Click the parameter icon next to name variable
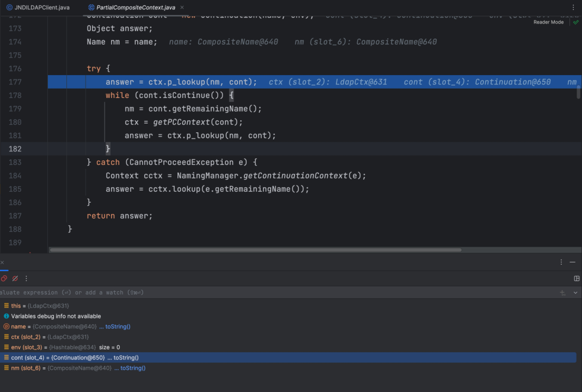The height and width of the screenshot is (392, 582). (x=6, y=327)
